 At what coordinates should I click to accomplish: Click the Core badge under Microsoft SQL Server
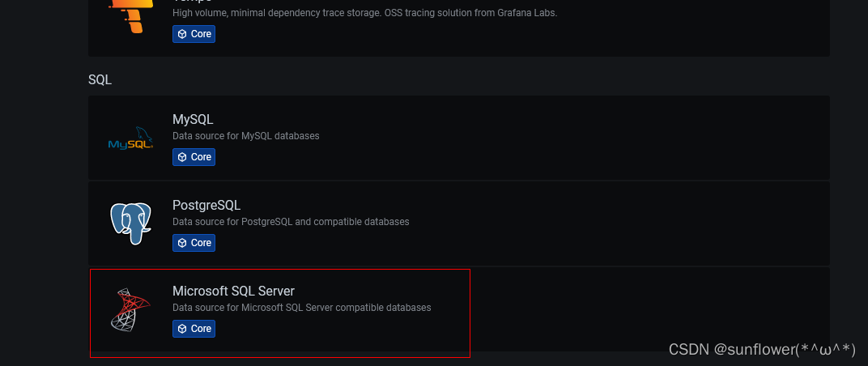pyautogui.click(x=194, y=329)
